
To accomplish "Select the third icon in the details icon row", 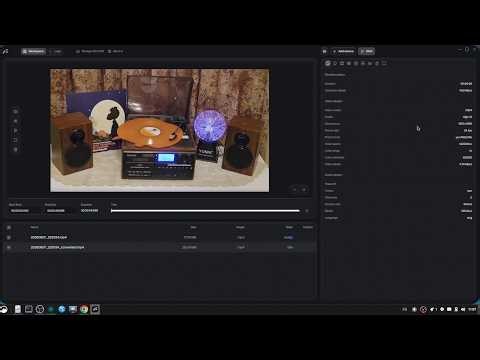I will tap(342, 63).
